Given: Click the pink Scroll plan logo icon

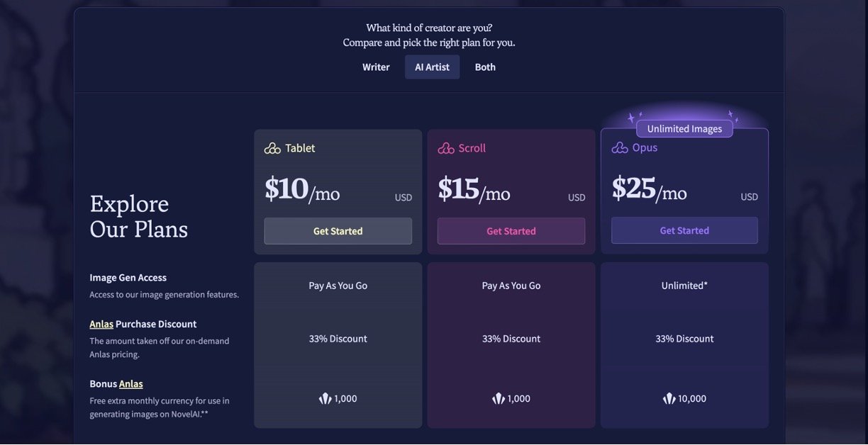Looking at the screenshot, I should tap(446, 148).
